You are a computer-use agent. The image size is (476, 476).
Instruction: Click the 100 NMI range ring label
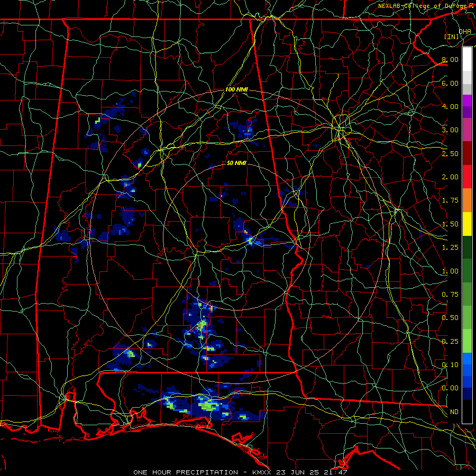coord(236,89)
